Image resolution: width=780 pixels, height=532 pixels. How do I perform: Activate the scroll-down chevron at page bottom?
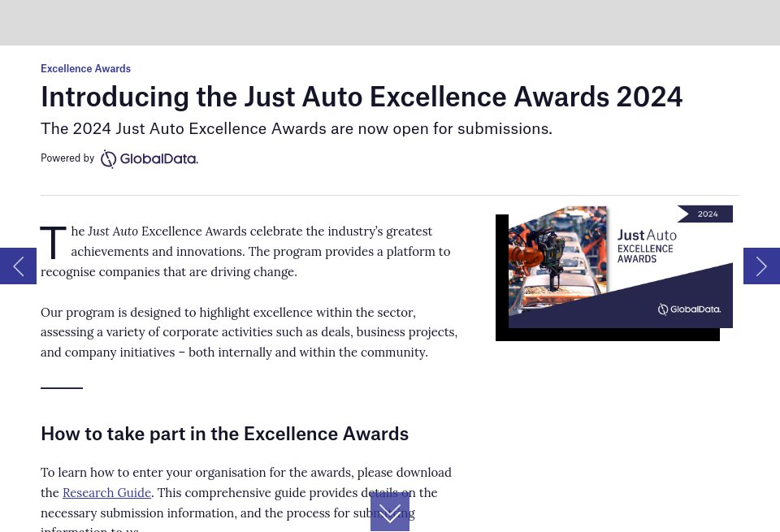[390, 512]
